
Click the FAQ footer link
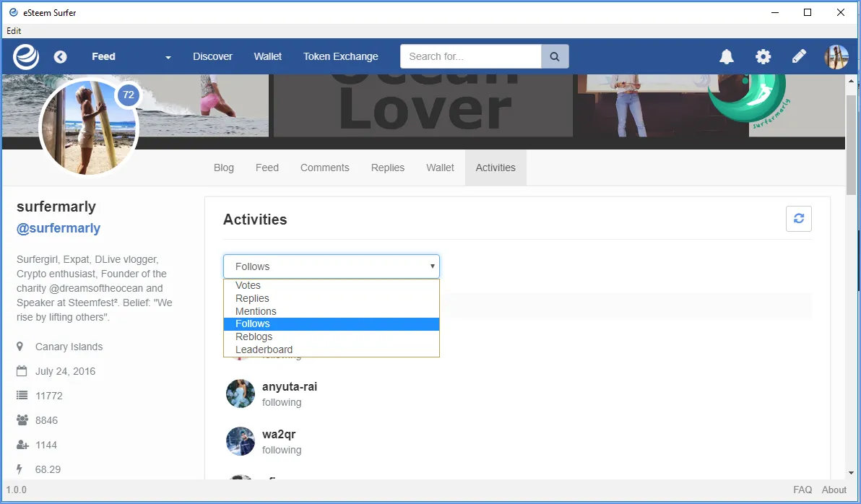[802, 490]
